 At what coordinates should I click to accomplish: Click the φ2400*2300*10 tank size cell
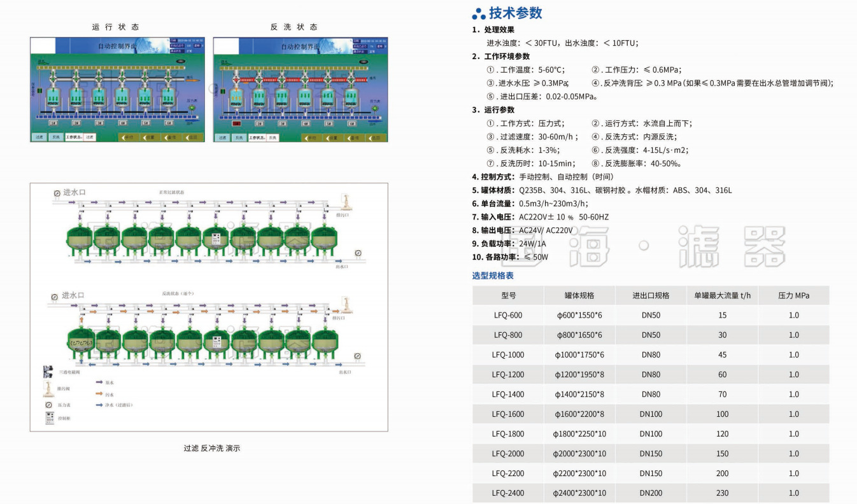[x=579, y=493]
